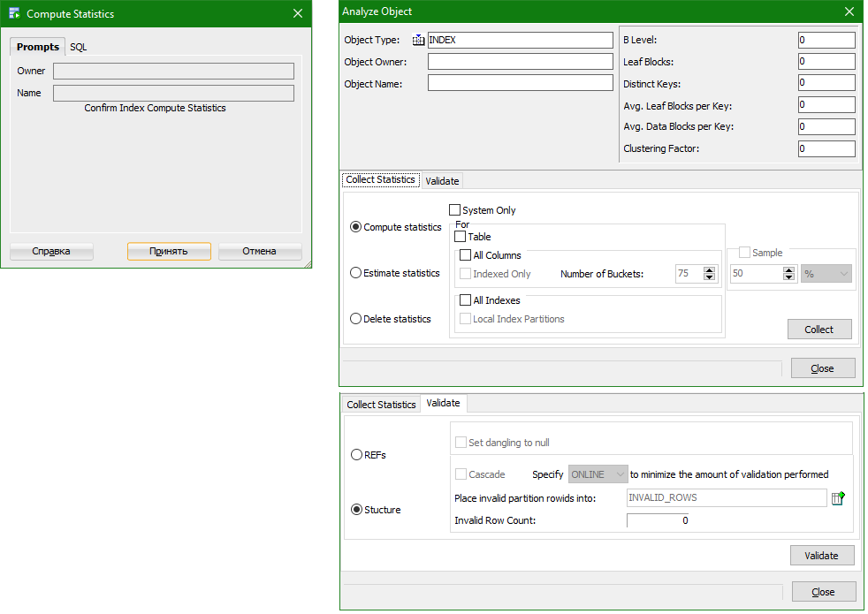The image size is (868, 614).
Task: Open the ONLINE specify dropdown
Action: point(598,474)
